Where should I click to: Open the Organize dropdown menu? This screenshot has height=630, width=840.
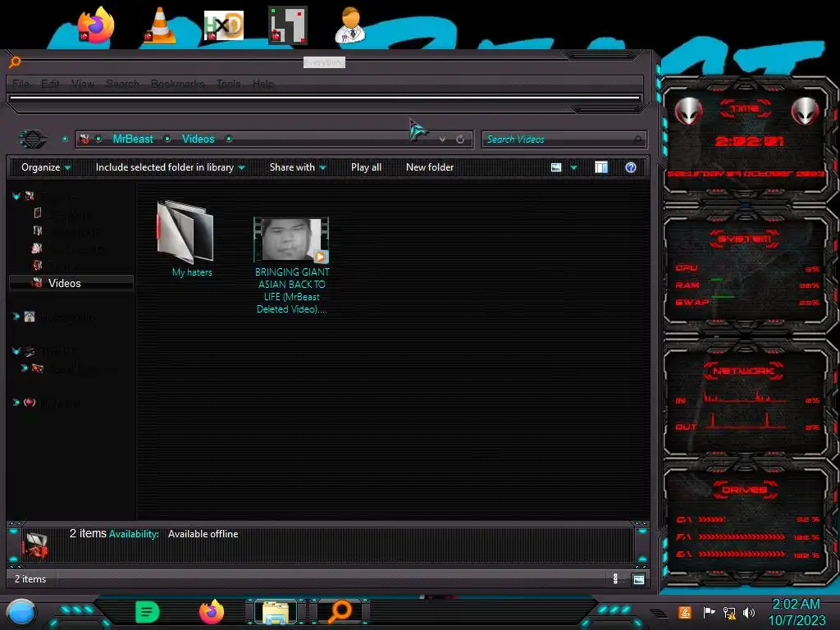coord(46,167)
